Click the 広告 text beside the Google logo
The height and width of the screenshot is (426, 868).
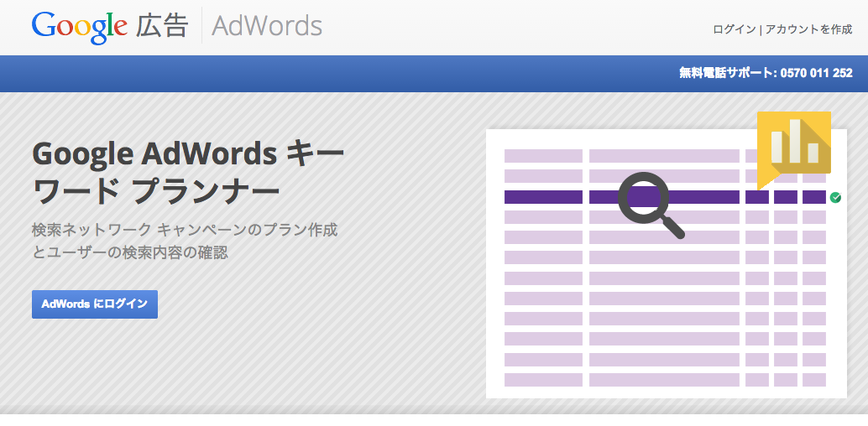[x=162, y=26]
